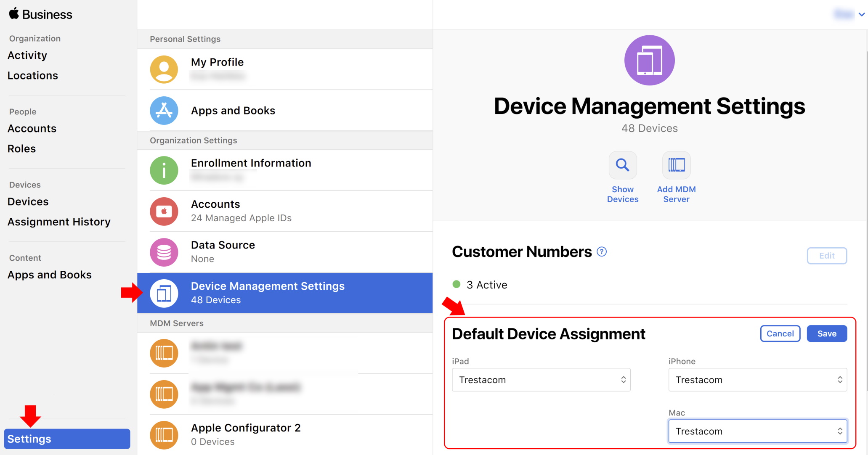Click the Customer Numbers help question icon
The height and width of the screenshot is (455, 868).
coord(602,251)
